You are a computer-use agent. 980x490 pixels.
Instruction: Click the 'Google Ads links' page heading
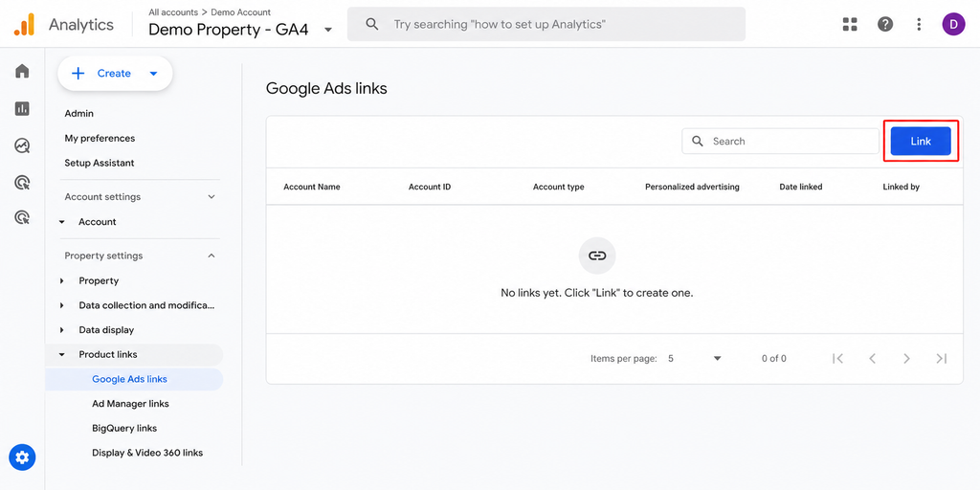[x=326, y=89]
